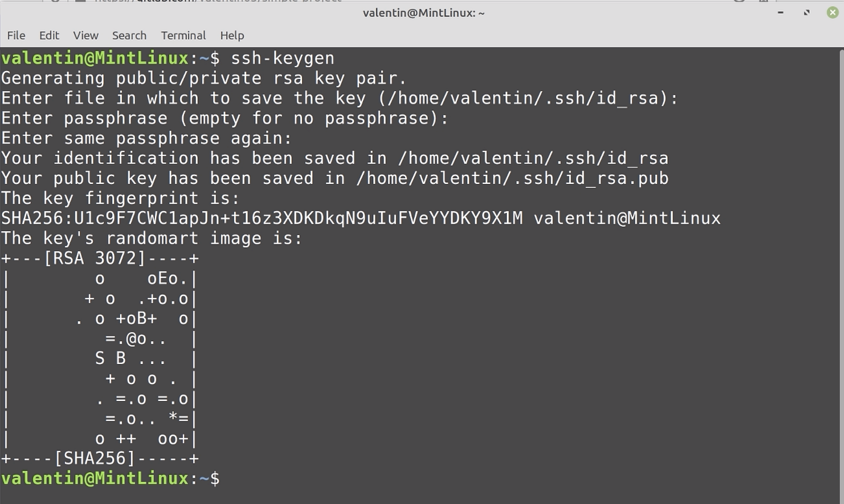
Task: Click the valentin@MintLinux title bar text
Action: 423,12
